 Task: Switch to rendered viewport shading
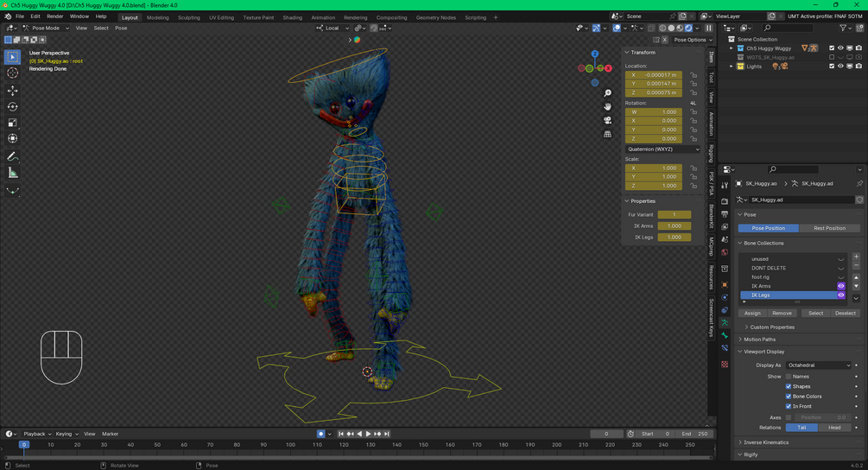[x=688, y=28]
